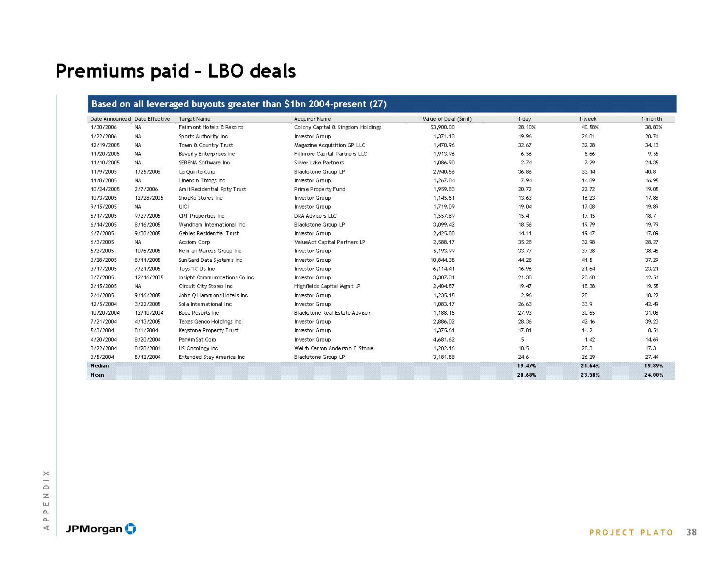The width and height of the screenshot is (728, 562).
Task: Click the 'Acquiror Name' column header
Action: [312, 119]
